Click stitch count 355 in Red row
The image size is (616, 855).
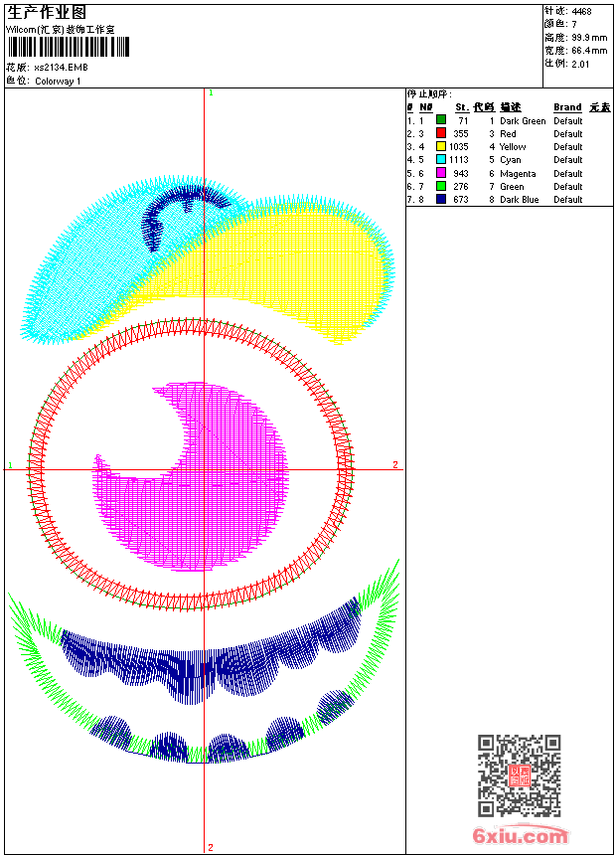[x=461, y=133]
